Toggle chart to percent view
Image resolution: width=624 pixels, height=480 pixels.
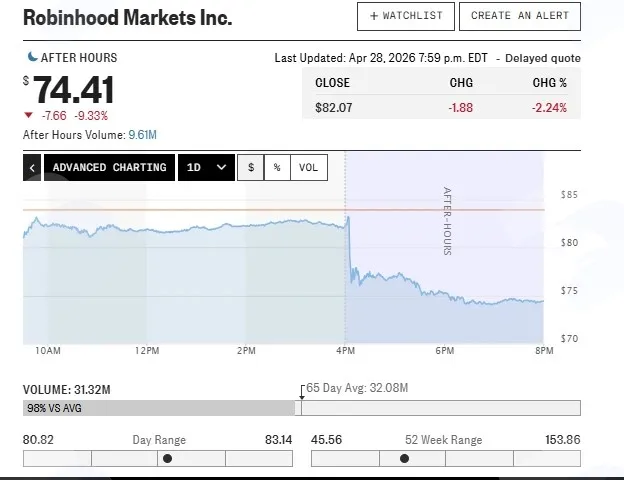277,168
